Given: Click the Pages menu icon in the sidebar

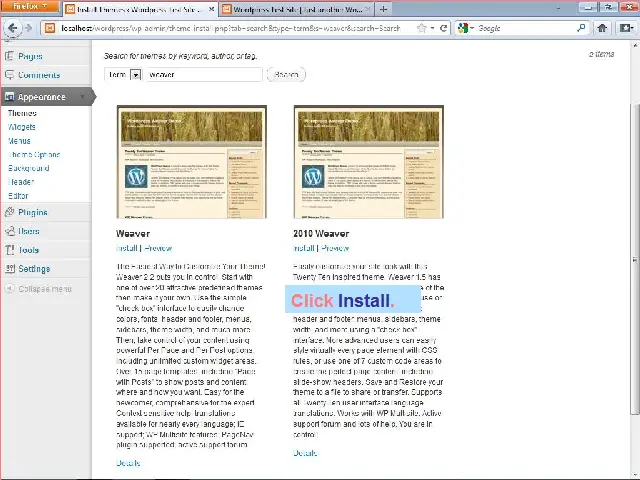Looking at the screenshot, I should click(9, 56).
